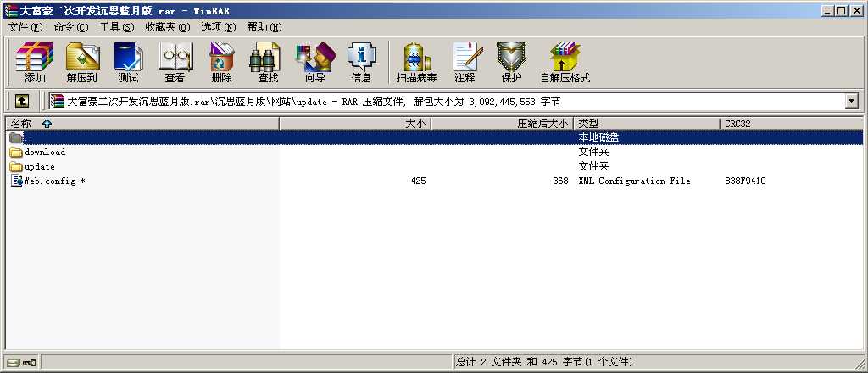The image size is (868, 373).
Task: Sort by CRC32 column header
Action: click(791, 124)
